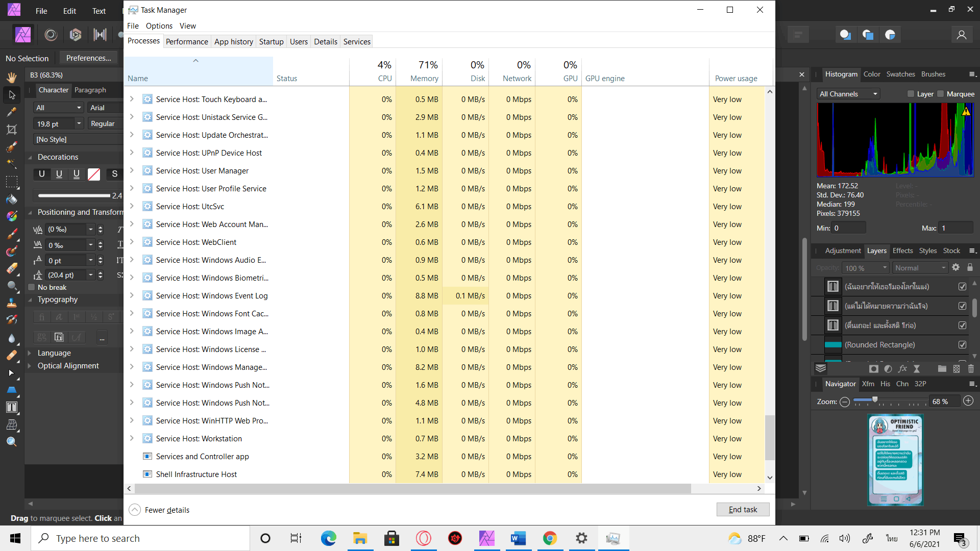Select the View (hand) tool
The width and height of the screenshot is (980, 551).
(11, 77)
